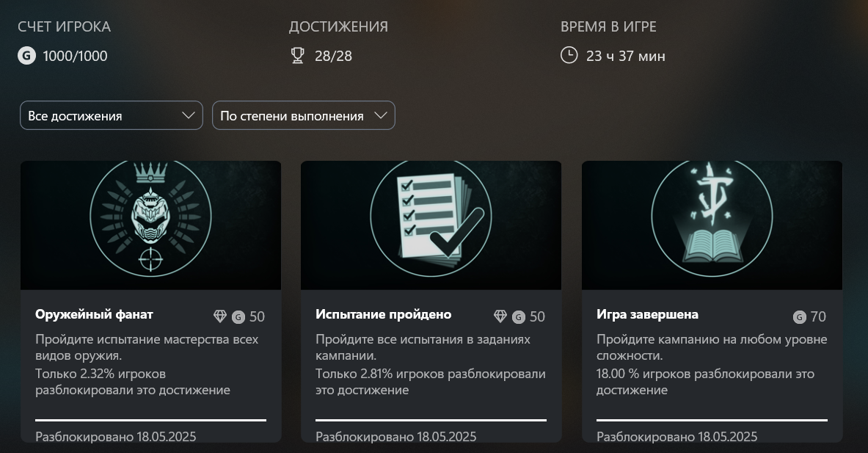
Task: Click the clock icon near 23 ч 37 мин
Action: coord(569,55)
